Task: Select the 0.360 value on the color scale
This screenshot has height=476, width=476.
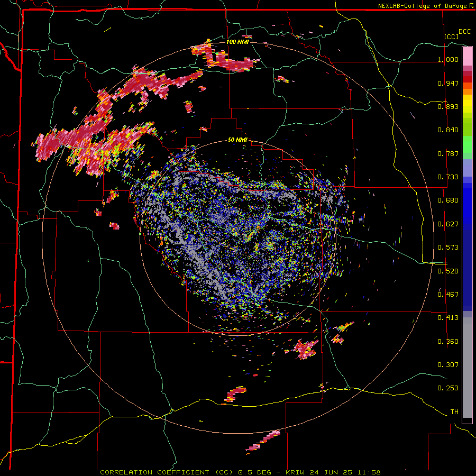Action: [x=448, y=342]
